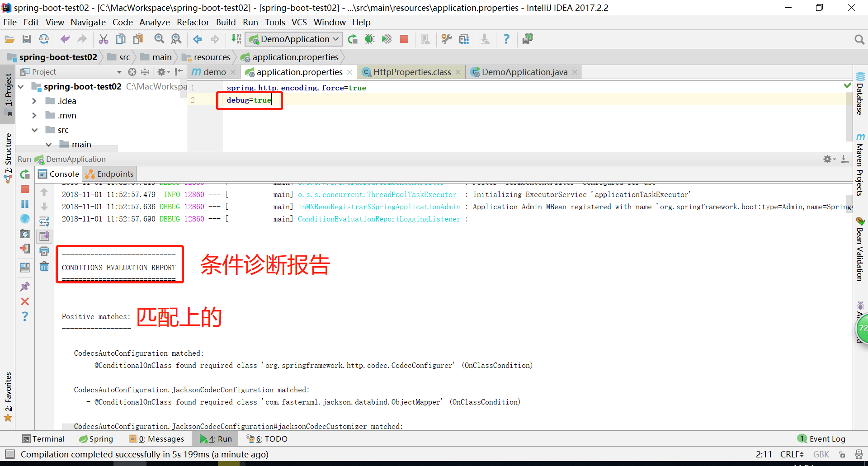Save all with the floppy disk icon
The height and width of the screenshot is (466, 868).
pos(27,39)
